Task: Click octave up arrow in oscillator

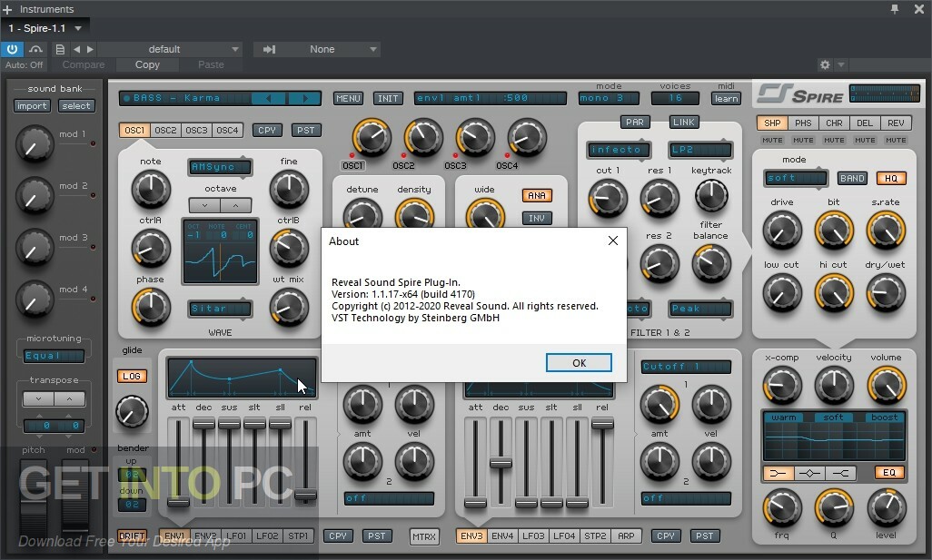Action: 236,205
